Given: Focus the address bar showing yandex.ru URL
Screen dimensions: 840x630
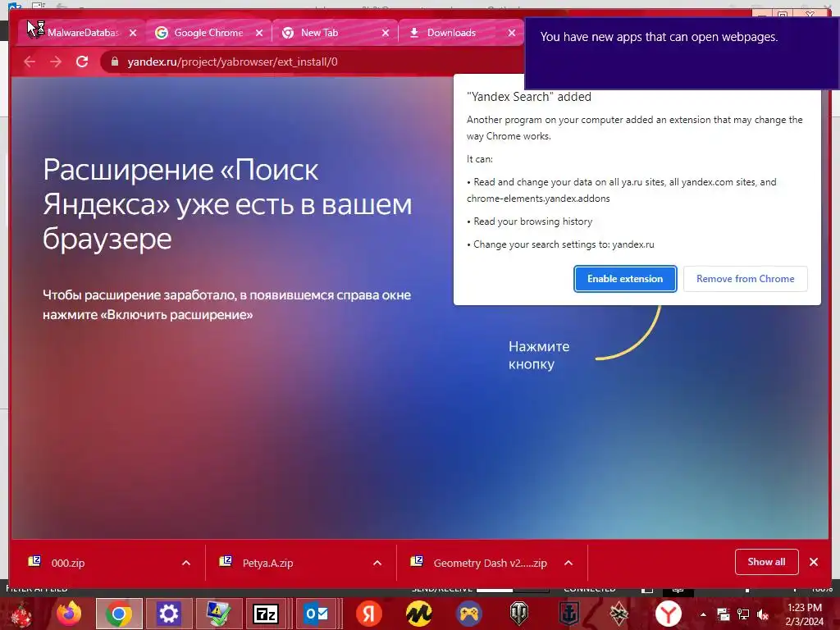Looking at the screenshot, I should [311, 62].
